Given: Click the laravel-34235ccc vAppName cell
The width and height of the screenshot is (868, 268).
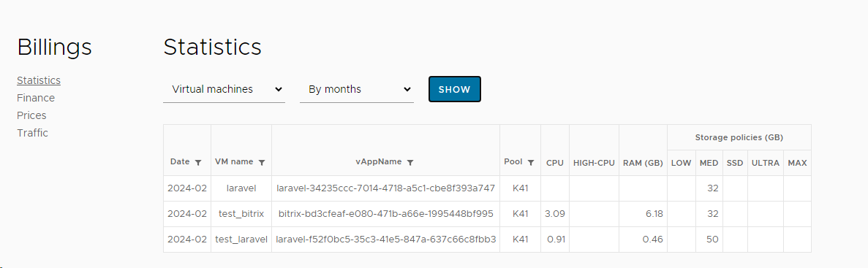Looking at the screenshot, I should pos(386,188).
